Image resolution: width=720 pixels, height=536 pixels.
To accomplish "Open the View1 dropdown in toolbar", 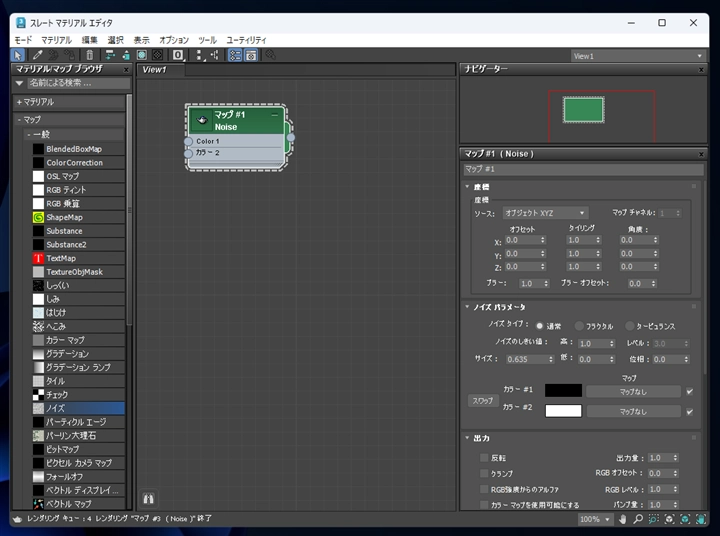I will [638, 56].
